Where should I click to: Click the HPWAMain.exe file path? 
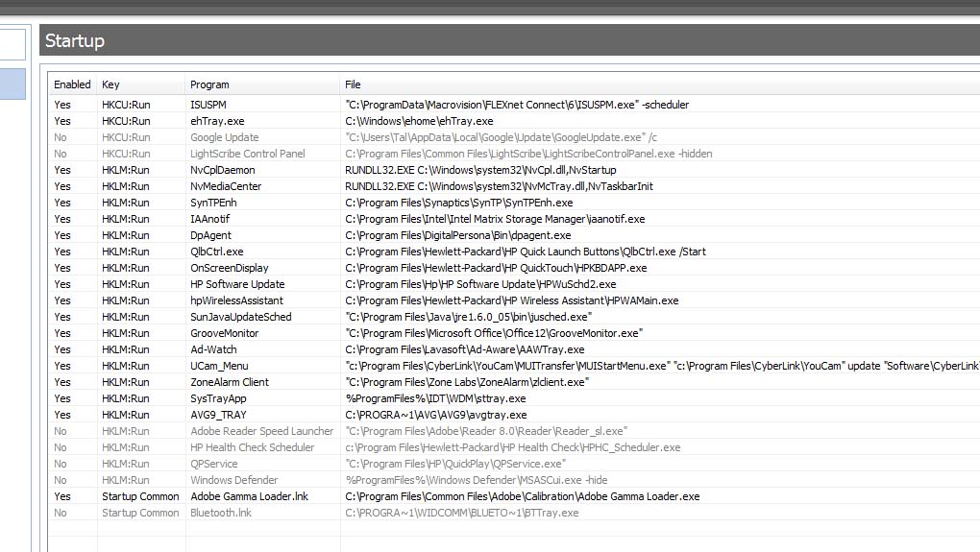pyautogui.click(x=512, y=300)
